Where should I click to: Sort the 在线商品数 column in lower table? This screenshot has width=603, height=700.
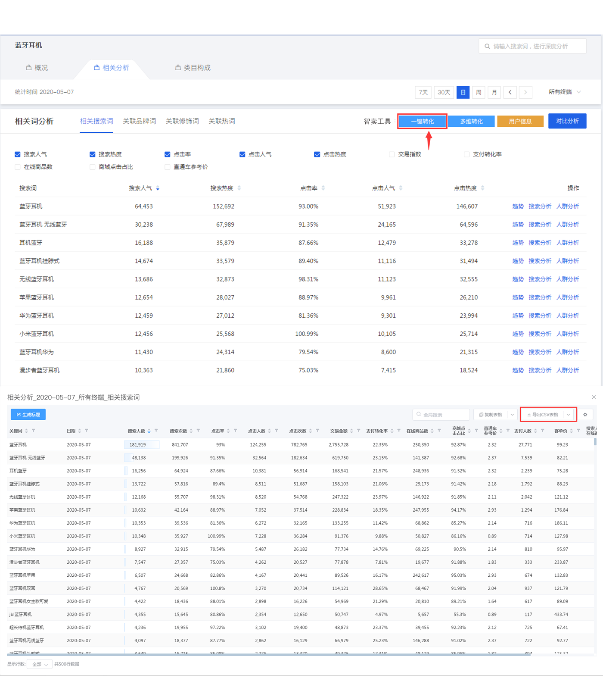point(432,431)
